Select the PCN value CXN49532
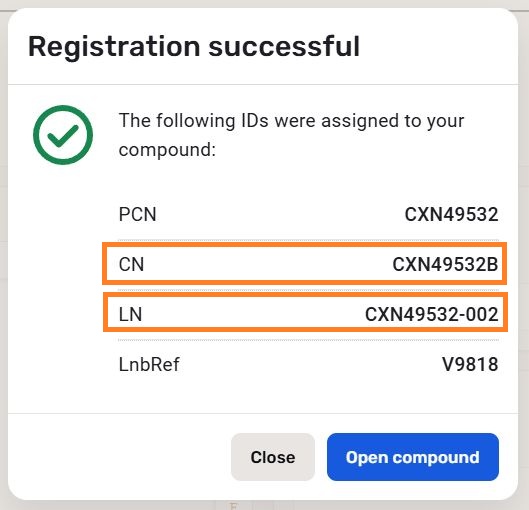Viewport: 529px width, 510px height. pos(451,214)
